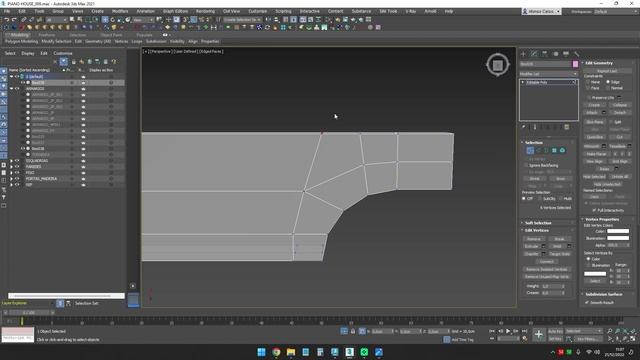Viewport: 640px width, 360px height.
Task: Collapse the Vertex Properties rollout
Action: pyautogui.click(x=602, y=219)
